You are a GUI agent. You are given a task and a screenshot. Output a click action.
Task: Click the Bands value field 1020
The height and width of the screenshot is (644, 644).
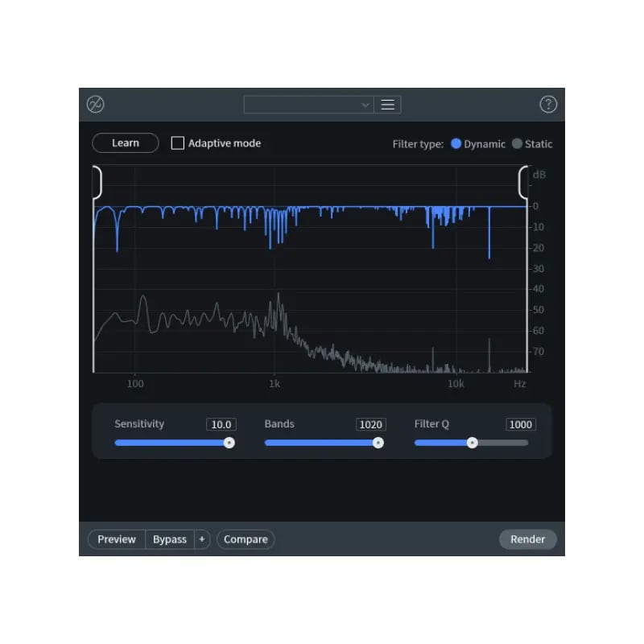click(371, 424)
